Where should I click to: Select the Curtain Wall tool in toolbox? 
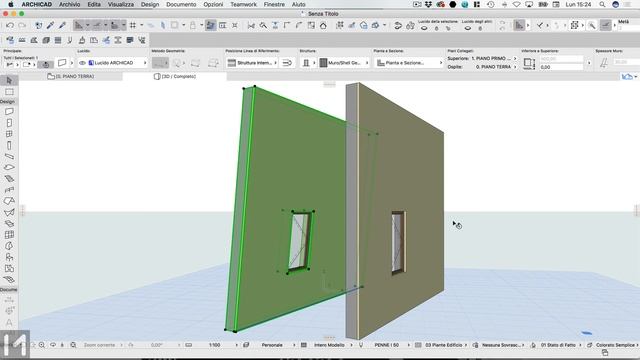(x=9, y=235)
